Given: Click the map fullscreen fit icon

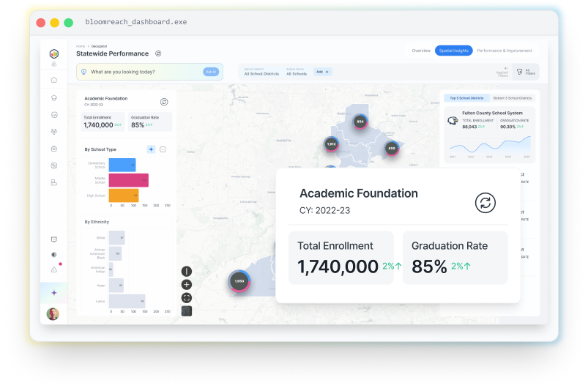Looking at the screenshot, I should coord(186,297).
